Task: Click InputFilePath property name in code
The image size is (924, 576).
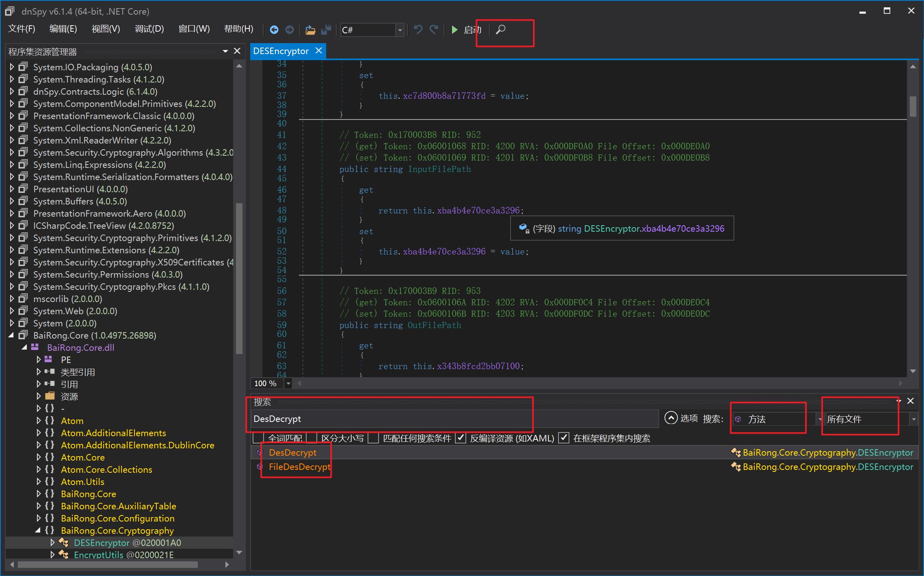Action: [x=439, y=169]
